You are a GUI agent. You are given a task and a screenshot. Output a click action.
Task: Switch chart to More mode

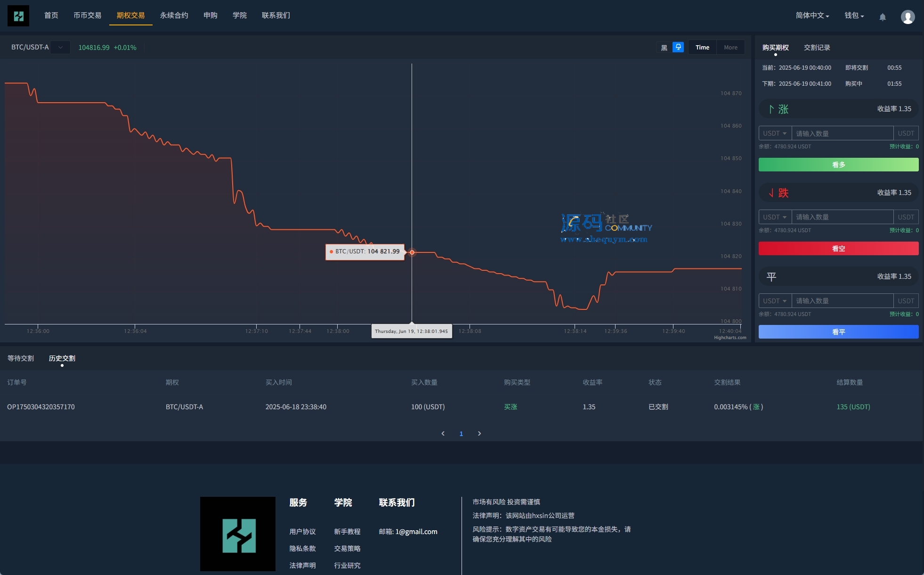[730, 48]
